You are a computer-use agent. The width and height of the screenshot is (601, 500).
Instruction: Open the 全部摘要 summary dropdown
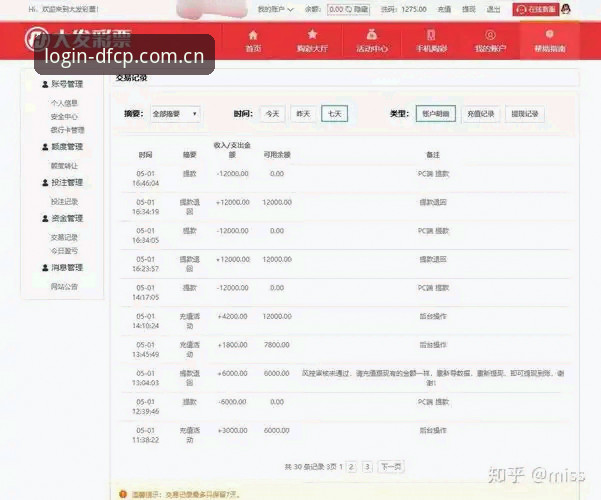tap(175, 114)
